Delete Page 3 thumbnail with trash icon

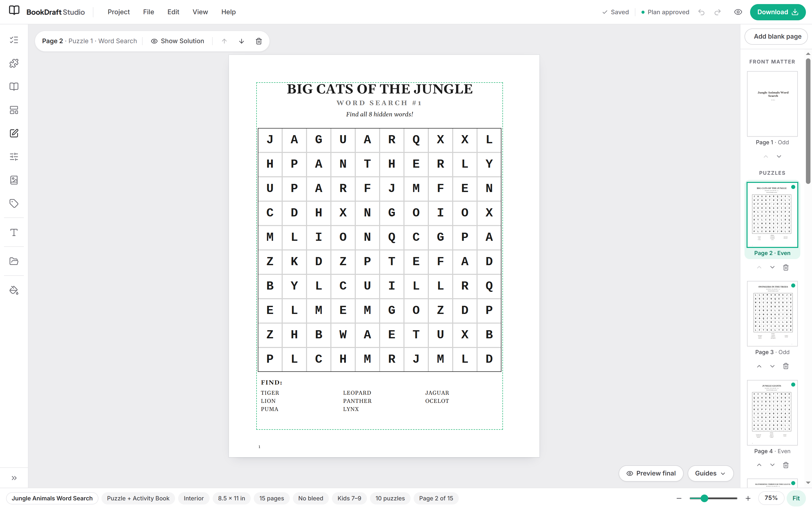point(786,366)
